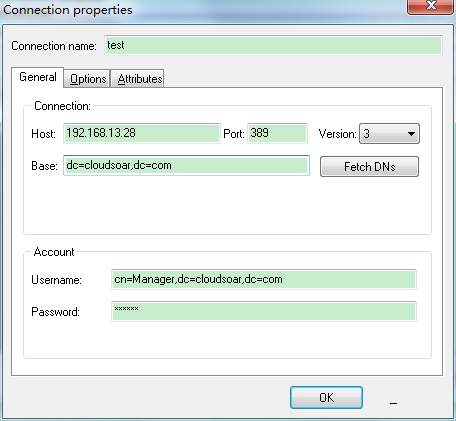Screen dimensions: 456x421
Task: Open the Options tab
Action: 87,79
